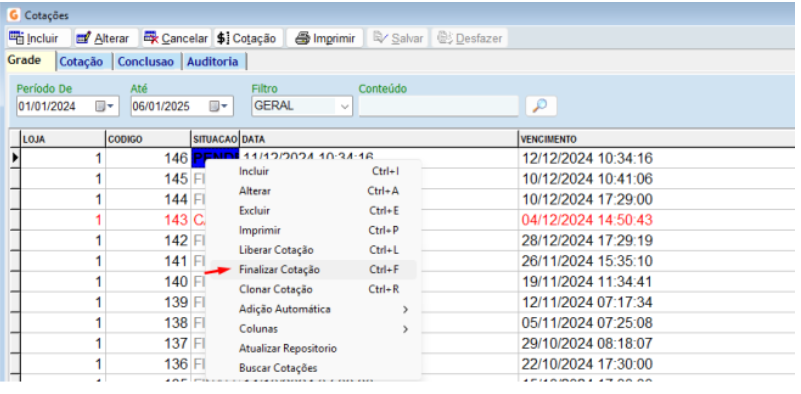This screenshot has width=801, height=394.
Task: Click the Conteúdo input field
Action: (x=438, y=106)
